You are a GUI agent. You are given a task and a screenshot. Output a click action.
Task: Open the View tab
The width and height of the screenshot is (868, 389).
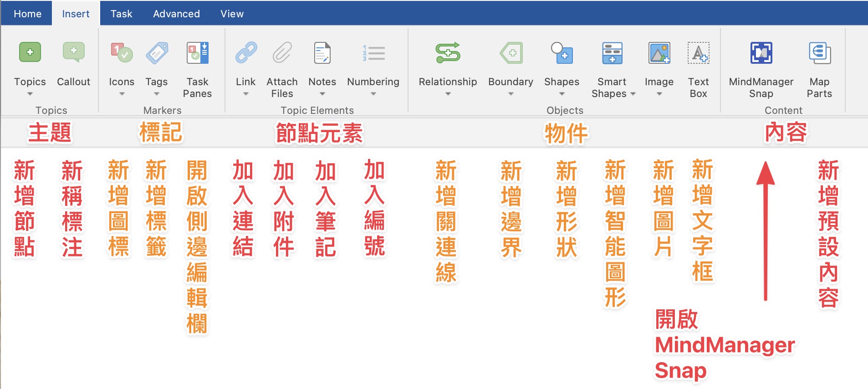pos(232,14)
